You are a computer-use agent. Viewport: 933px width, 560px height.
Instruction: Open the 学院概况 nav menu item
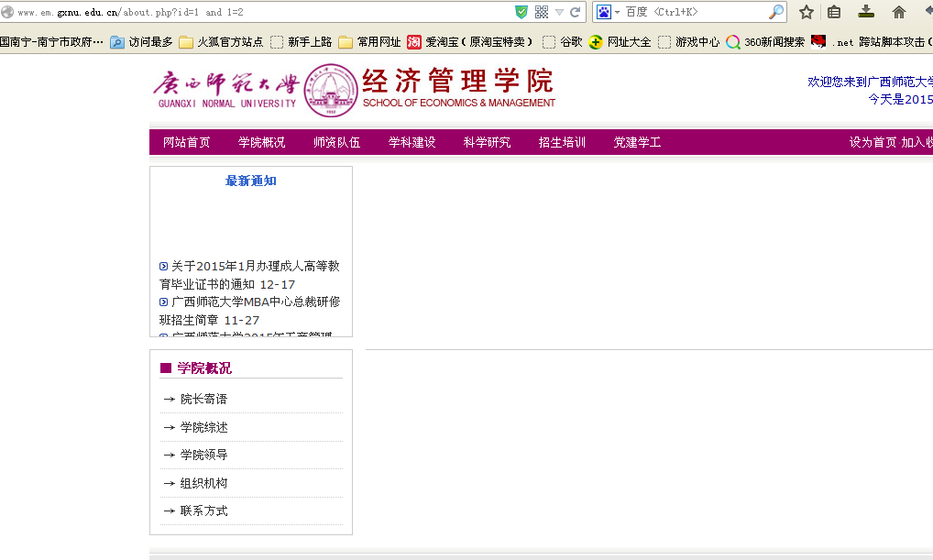pos(262,142)
